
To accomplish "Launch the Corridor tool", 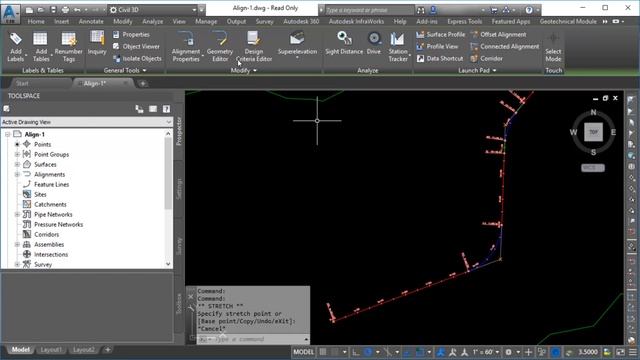I will pyautogui.click(x=487, y=58).
